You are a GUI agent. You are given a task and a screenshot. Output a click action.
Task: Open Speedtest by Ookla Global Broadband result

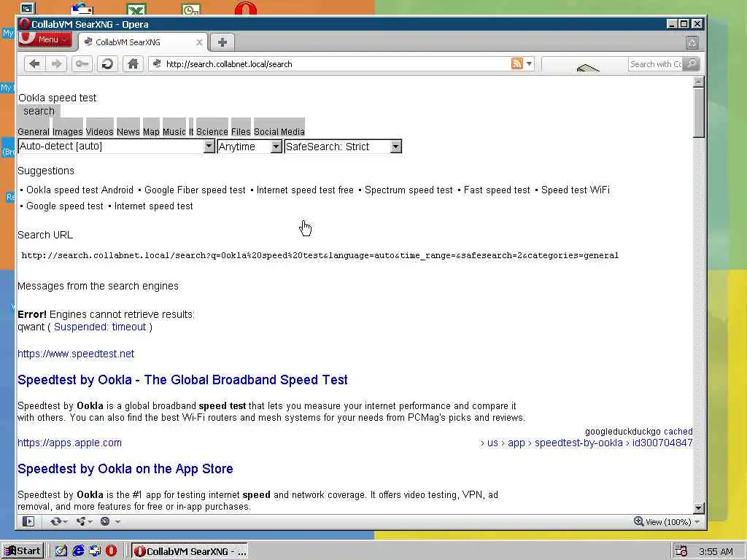(x=182, y=379)
